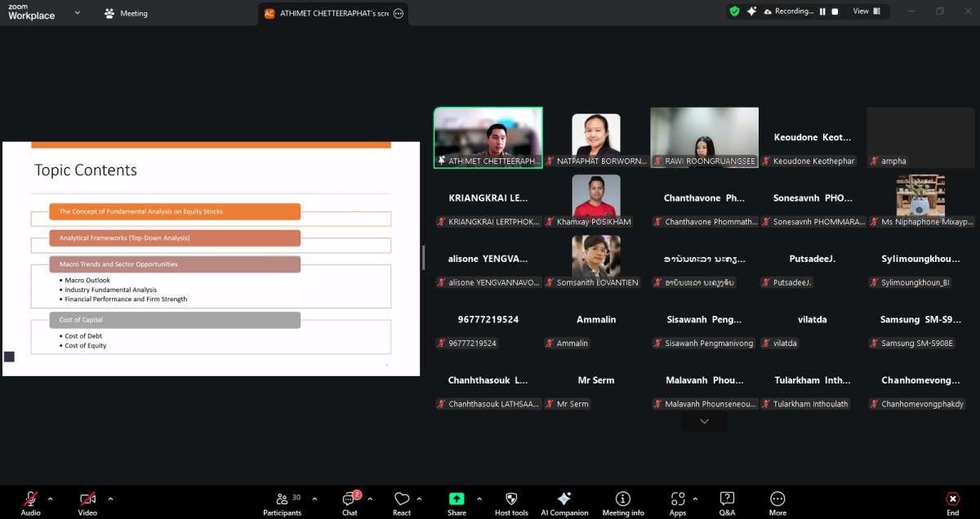Expand video options arrow next to Video
This screenshot has height=519, width=980.
[110, 499]
